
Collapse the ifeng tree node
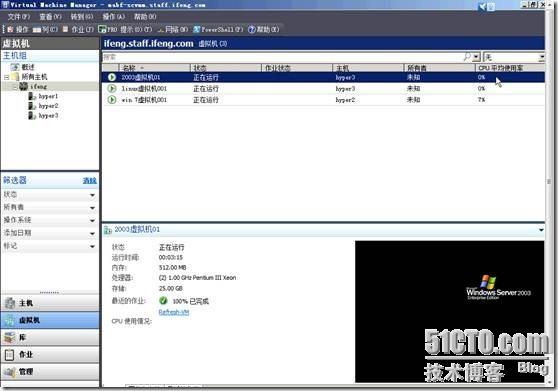15,86
